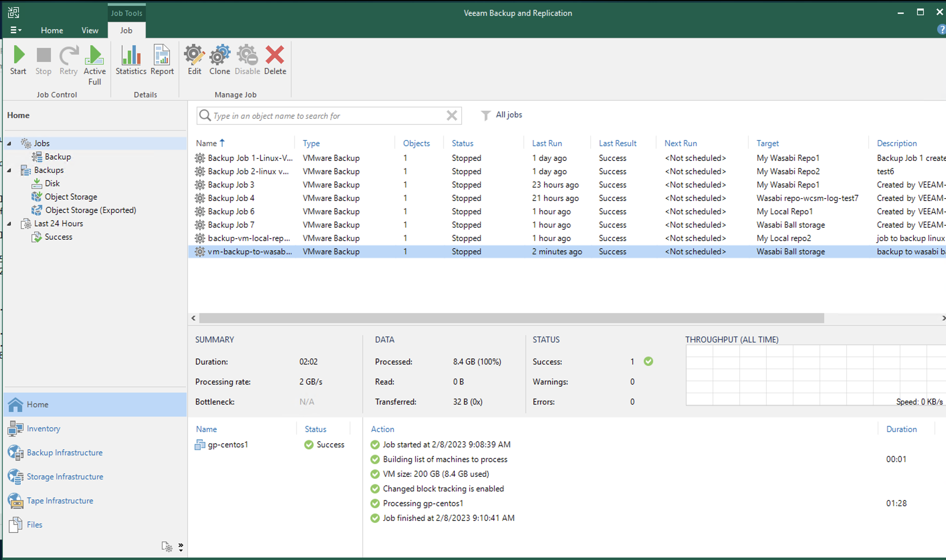Image resolution: width=946 pixels, height=560 pixels.
Task: Click the All jobs filter icon
Action: coord(485,115)
